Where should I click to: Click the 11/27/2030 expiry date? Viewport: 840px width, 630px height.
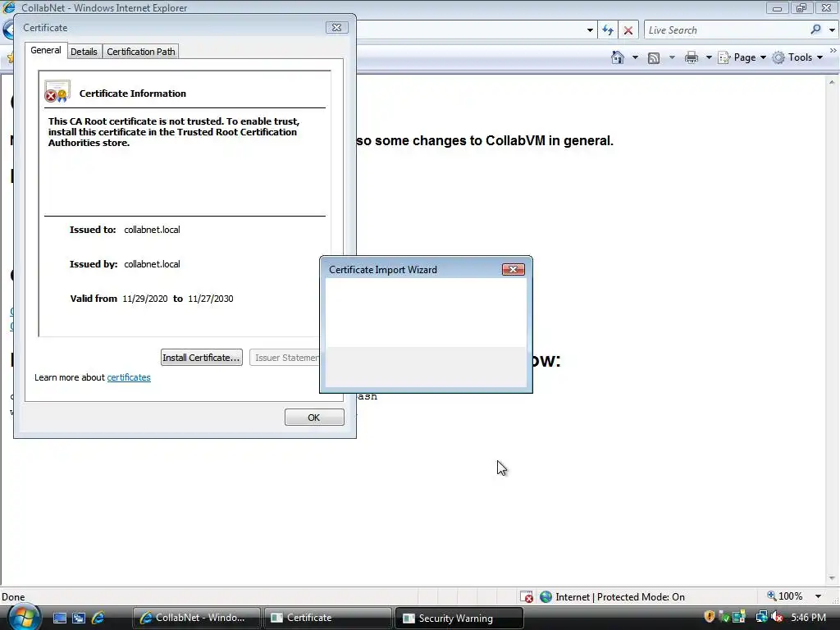coord(211,299)
